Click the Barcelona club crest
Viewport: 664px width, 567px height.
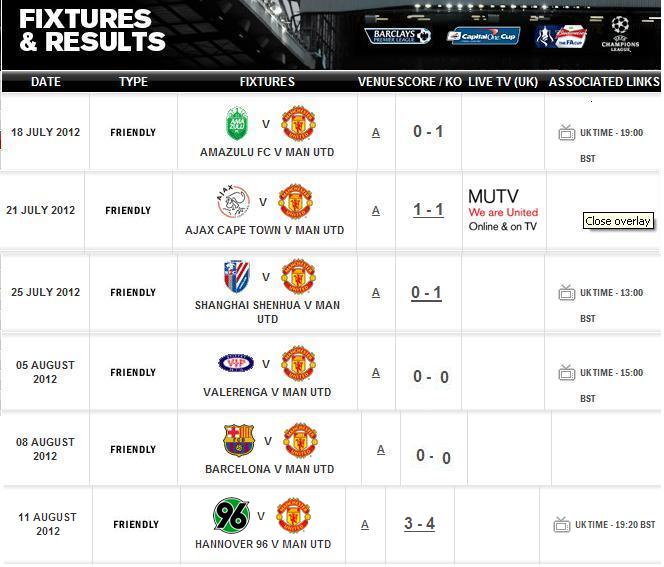[x=239, y=440]
